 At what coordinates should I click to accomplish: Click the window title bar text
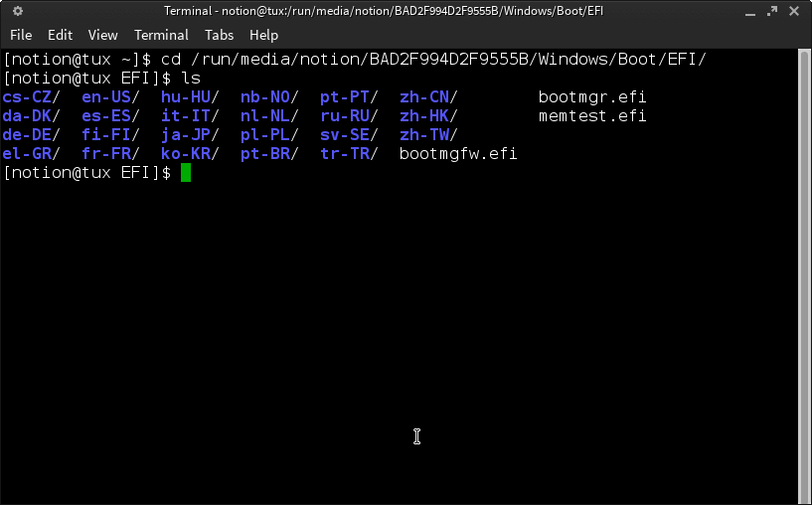tap(384, 11)
